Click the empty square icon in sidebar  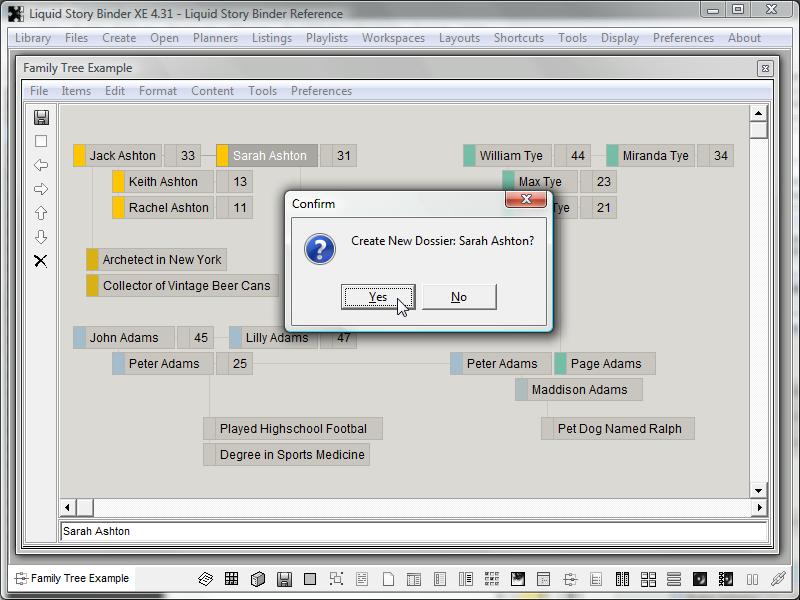click(41, 141)
